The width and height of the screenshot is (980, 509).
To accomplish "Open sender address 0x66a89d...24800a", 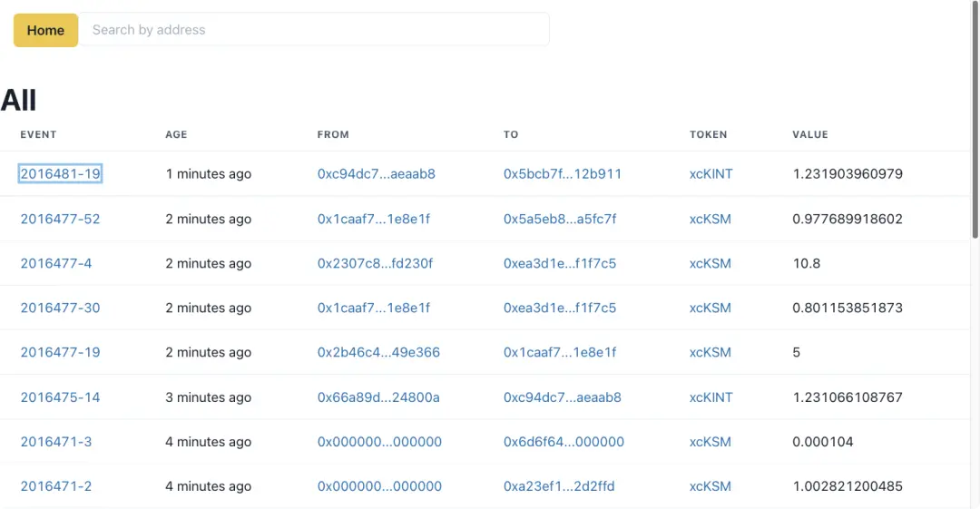I will [378, 397].
